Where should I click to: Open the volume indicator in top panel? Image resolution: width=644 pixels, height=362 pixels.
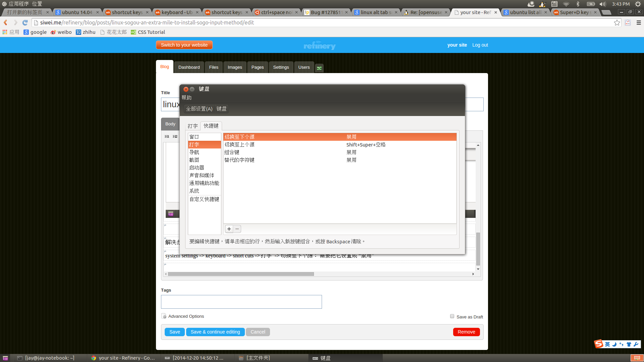[603, 4]
